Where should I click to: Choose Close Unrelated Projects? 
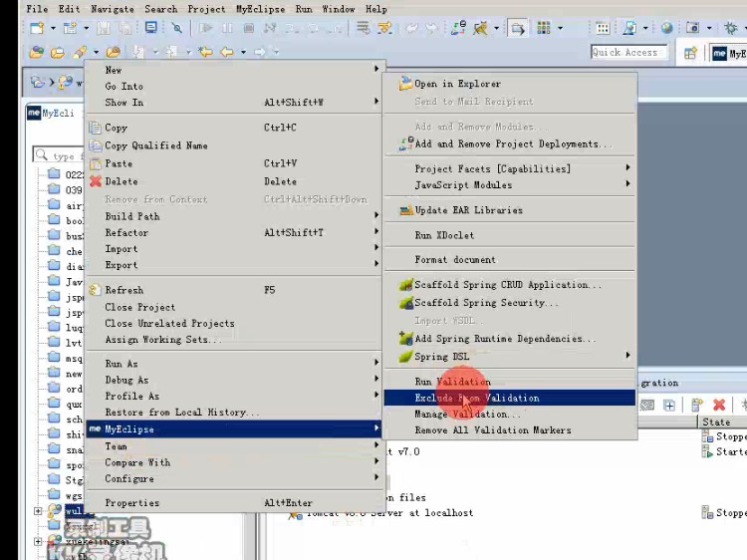[x=234, y=323]
